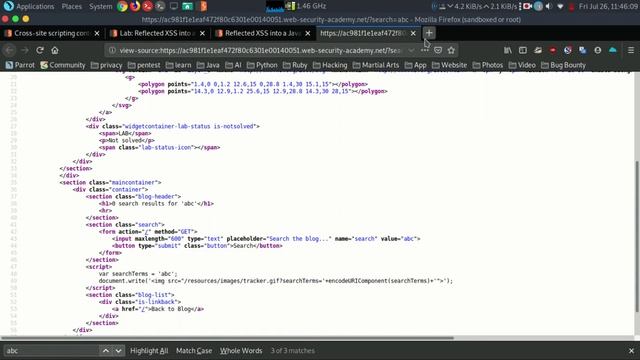Open the Applications menu
The image size is (640, 360).
35,6
